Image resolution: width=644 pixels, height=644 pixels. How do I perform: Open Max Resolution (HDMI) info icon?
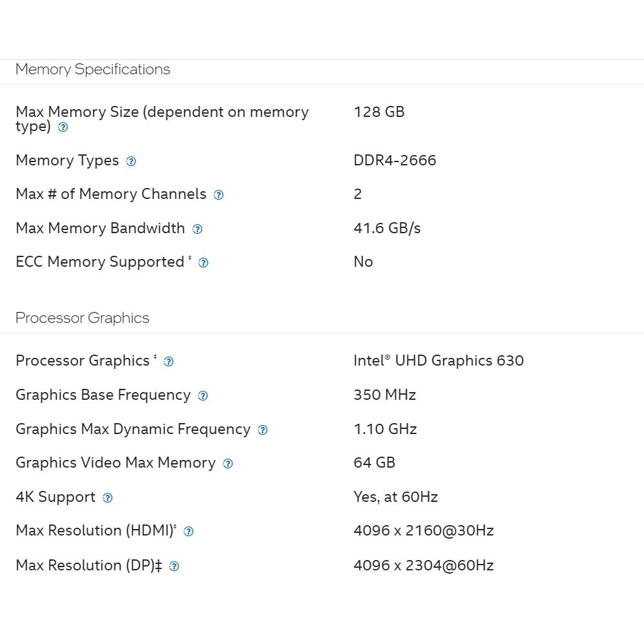189,532
